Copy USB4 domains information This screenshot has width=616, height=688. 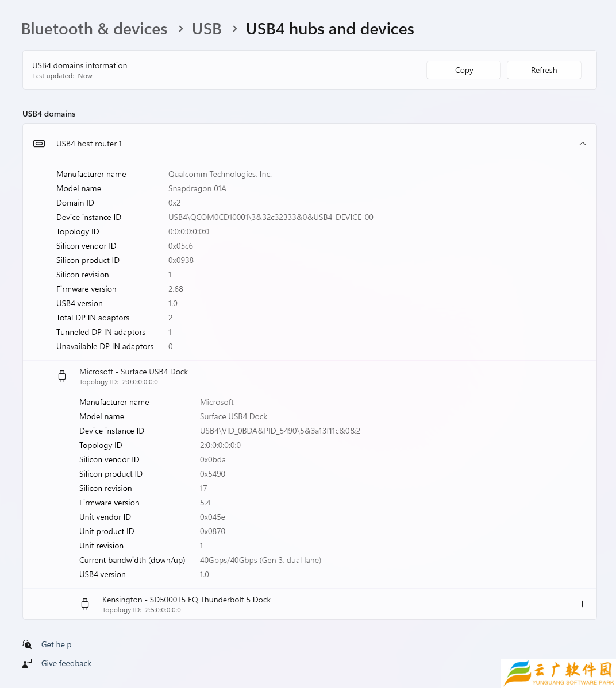click(x=464, y=70)
